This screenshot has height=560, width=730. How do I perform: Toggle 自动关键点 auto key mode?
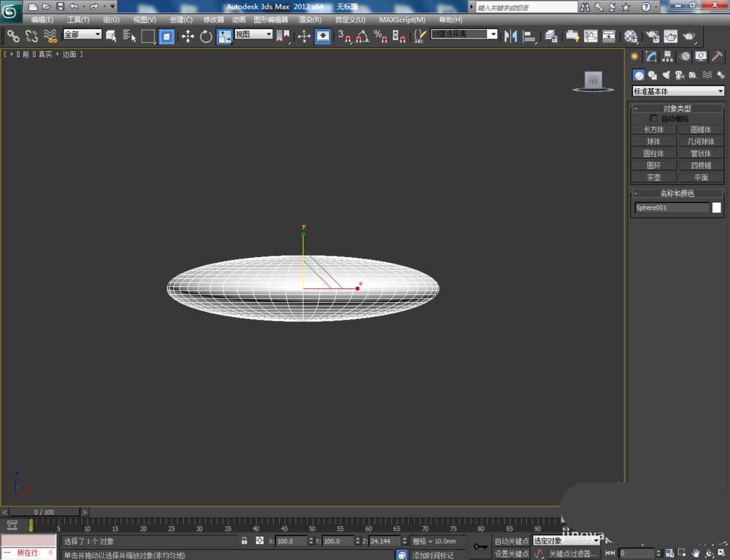(512, 541)
